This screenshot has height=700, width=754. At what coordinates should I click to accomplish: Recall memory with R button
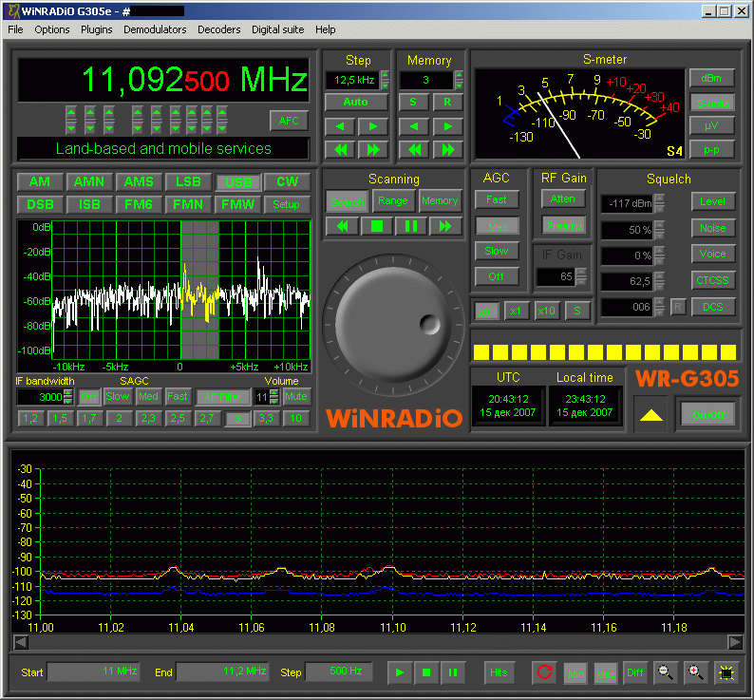pos(447,102)
